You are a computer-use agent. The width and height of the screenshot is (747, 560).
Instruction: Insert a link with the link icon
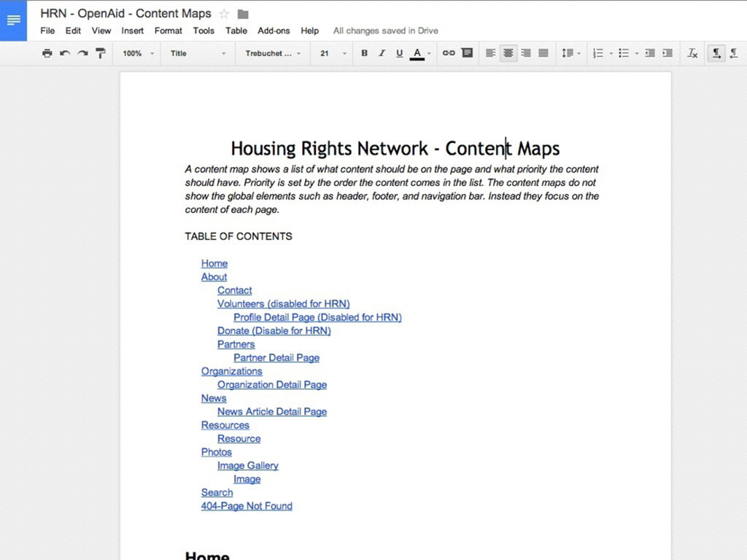(x=449, y=52)
